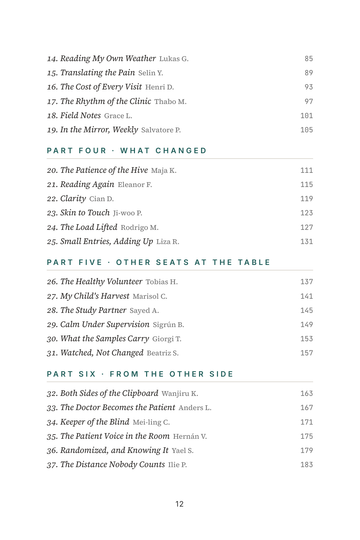Go to My Child's Harvest entry
Screen dimensions: 360x540
click(180, 296)
